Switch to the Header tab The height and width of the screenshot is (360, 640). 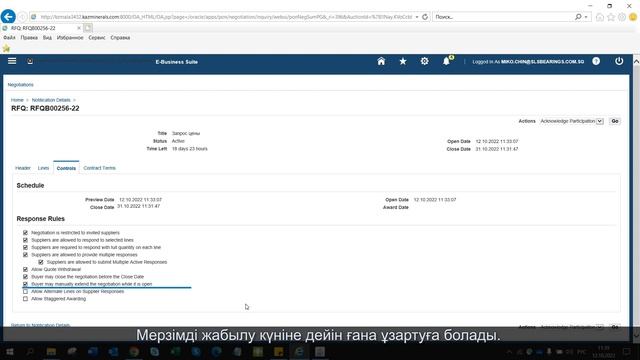pyautogui.click(x=23, y=168)
